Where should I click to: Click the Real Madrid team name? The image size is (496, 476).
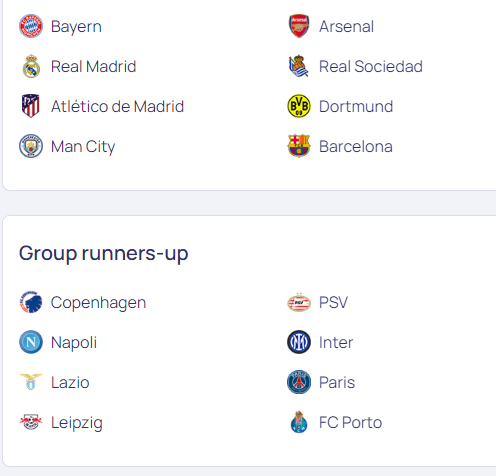[x=94, y=66]
